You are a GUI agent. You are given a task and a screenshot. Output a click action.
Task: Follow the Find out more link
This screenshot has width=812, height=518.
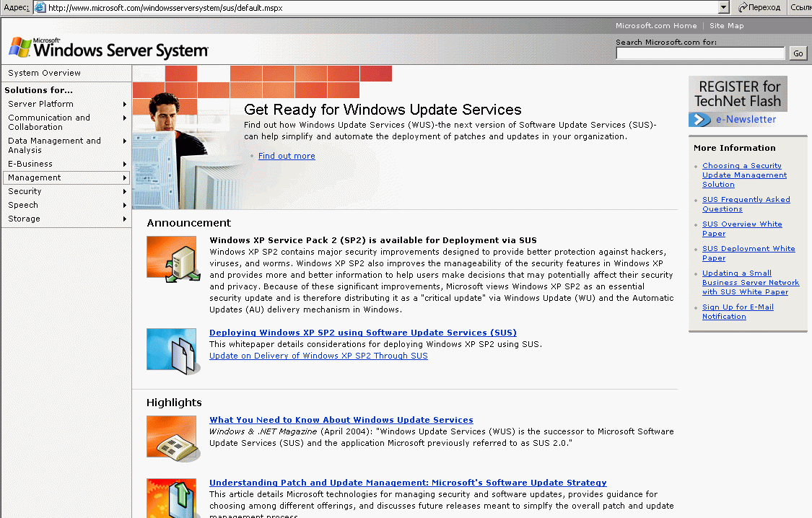click(x=287, y=156)
